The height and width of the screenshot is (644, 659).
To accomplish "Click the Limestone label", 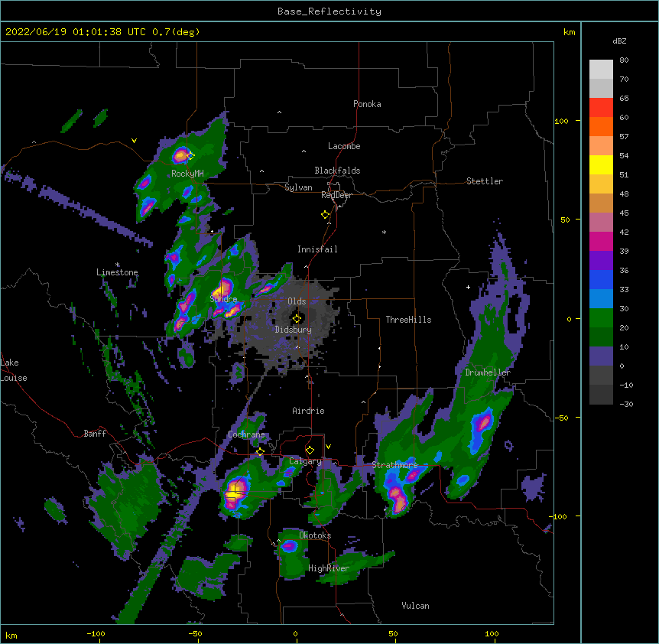I will click(117, 272).
